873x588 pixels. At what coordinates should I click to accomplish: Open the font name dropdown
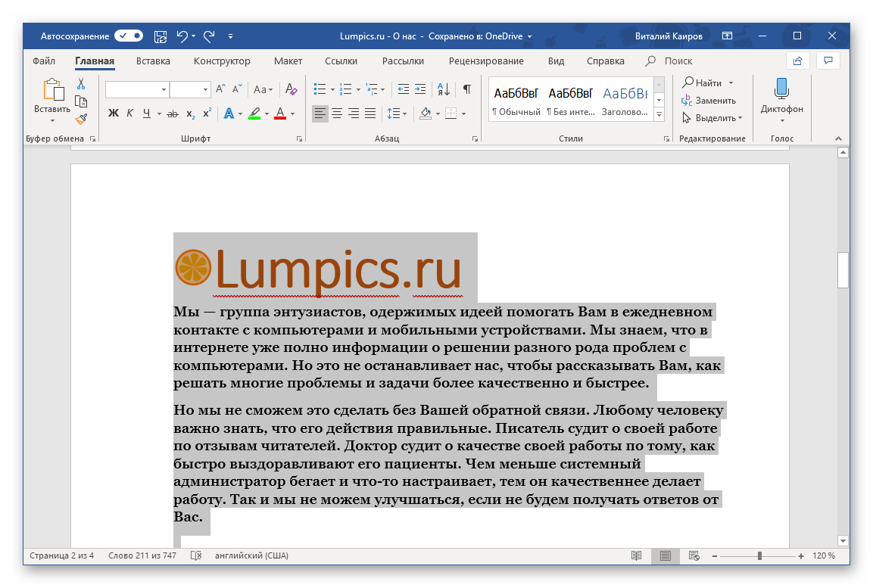[164, 90]
